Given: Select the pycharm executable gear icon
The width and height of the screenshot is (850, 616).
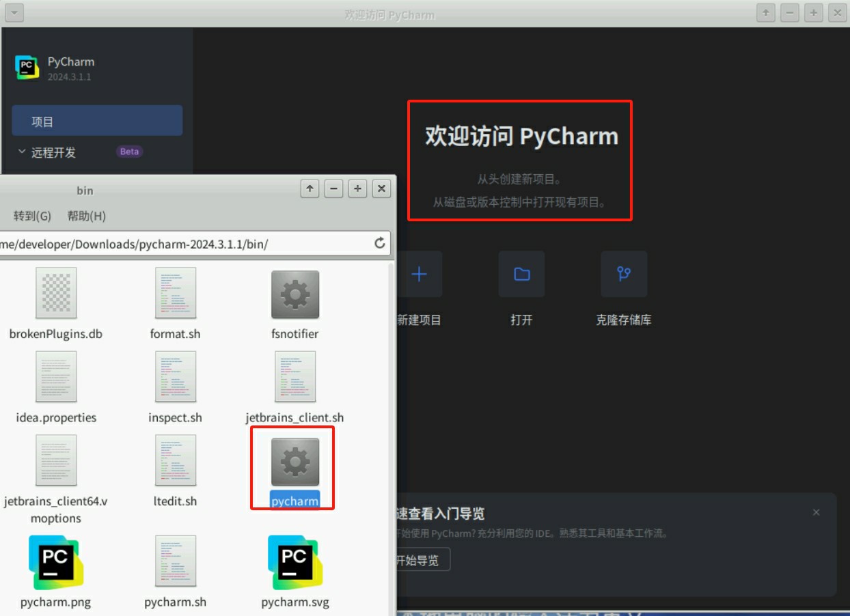Looking at the screenshot, I should click(x=295, y=462).
